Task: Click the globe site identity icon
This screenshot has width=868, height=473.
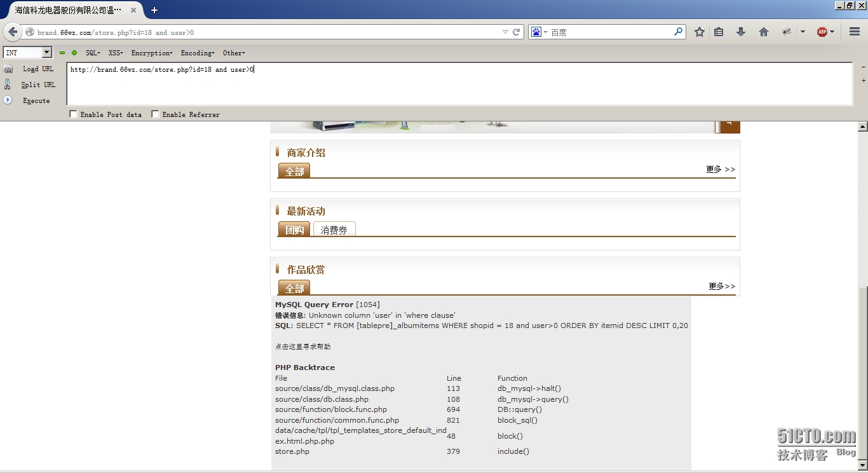Action: coord(30,32)
